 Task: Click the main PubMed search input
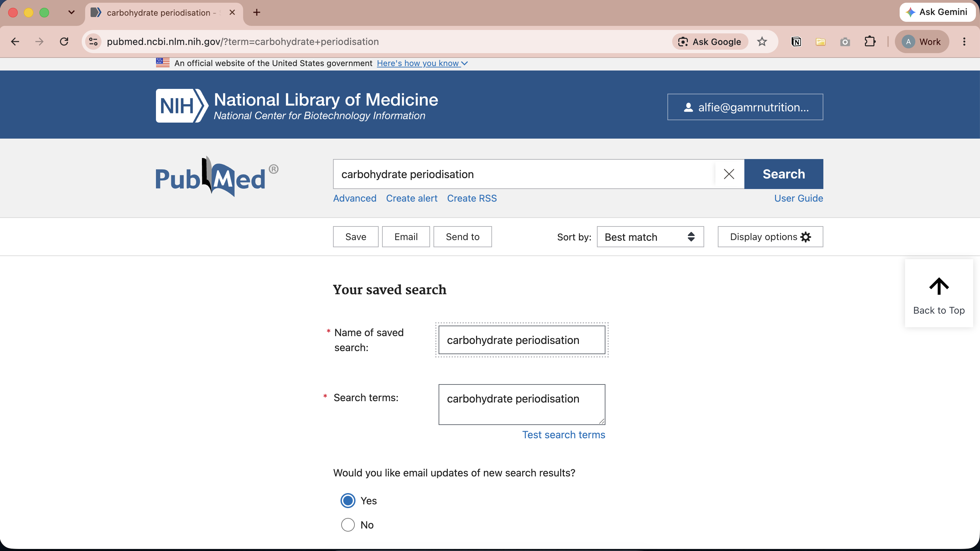click(524, 174)
